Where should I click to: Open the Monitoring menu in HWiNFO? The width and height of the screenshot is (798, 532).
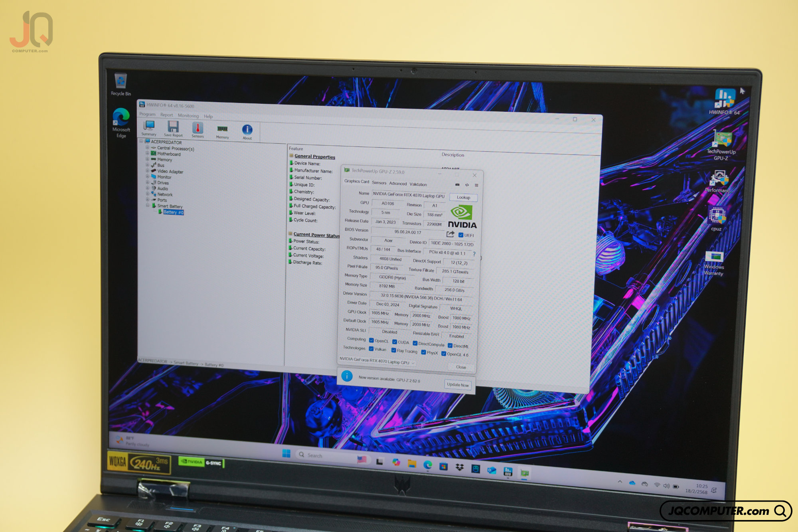click(x=188, y=116)
